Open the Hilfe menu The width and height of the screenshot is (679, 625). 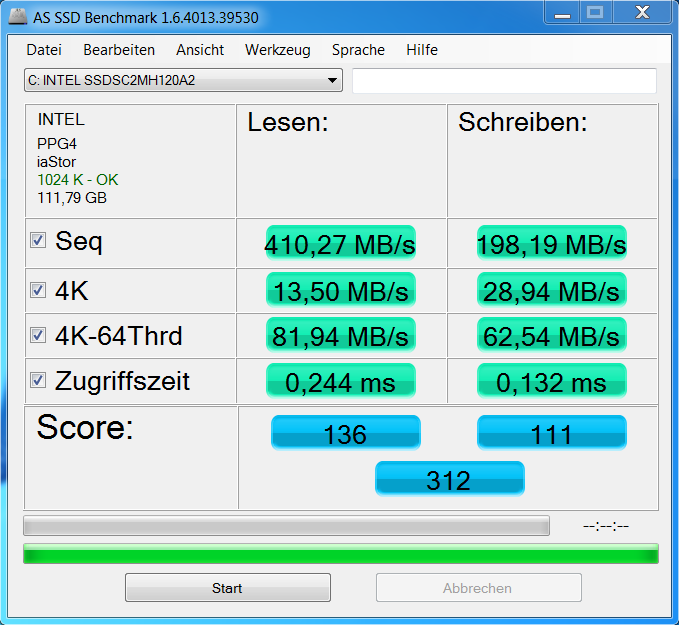click(x=422, y=50)
